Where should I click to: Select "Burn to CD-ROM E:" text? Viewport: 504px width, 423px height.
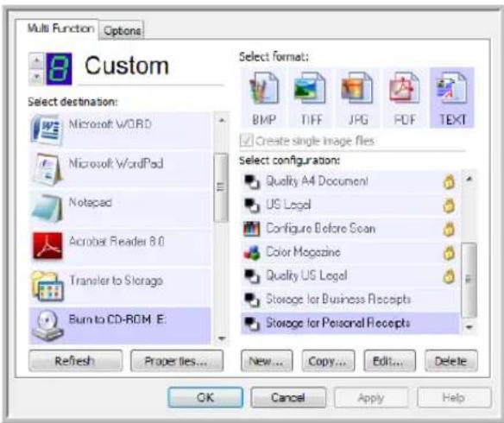coord(117,319)
